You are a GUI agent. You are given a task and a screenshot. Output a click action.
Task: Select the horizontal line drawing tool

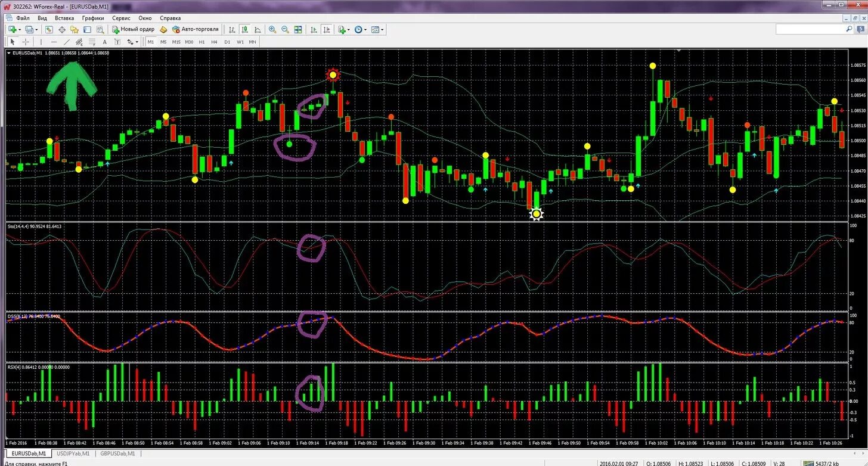point(54,42)
